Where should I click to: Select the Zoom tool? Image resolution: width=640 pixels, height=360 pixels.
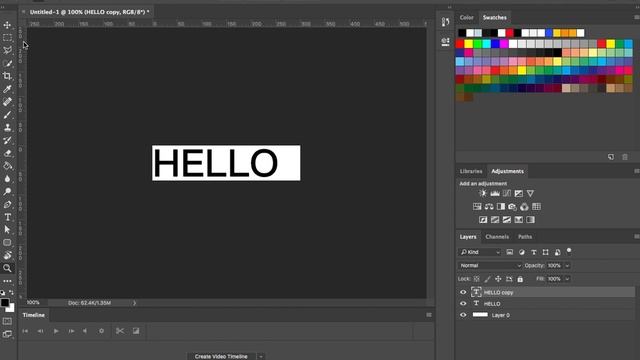(x=7, y=268)
